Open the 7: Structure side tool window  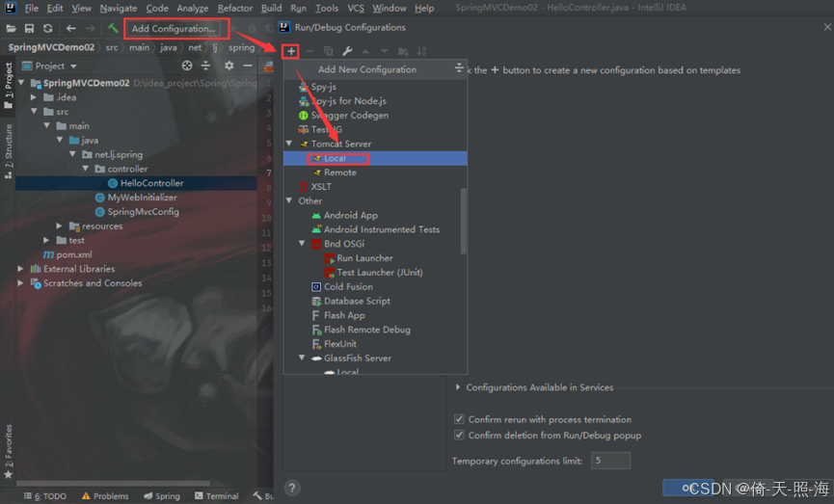point(8,151)
